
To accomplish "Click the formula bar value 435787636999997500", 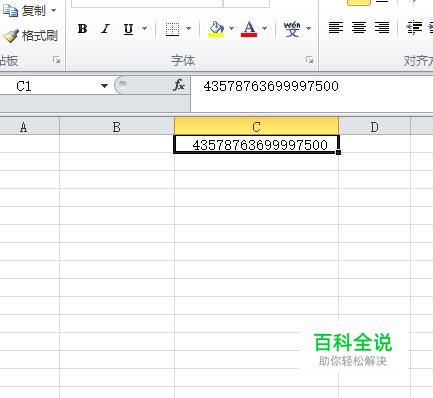I will click(x=271, y=86).
